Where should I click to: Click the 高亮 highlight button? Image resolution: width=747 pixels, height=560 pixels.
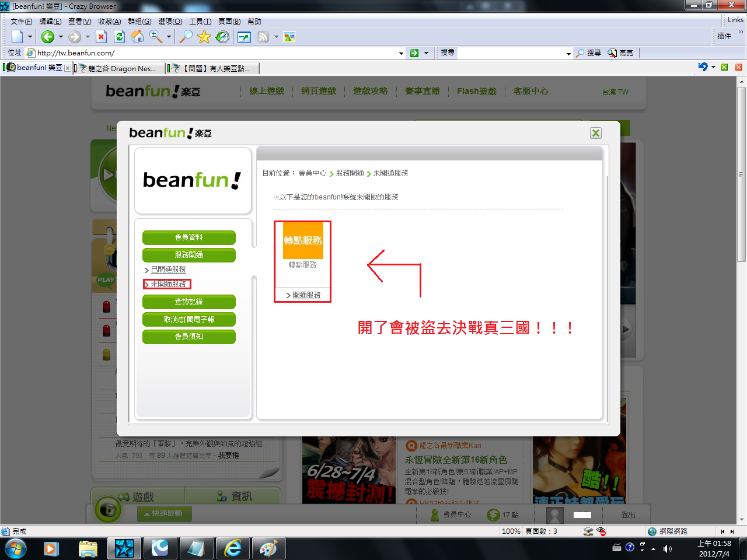[x=620, y=53]
